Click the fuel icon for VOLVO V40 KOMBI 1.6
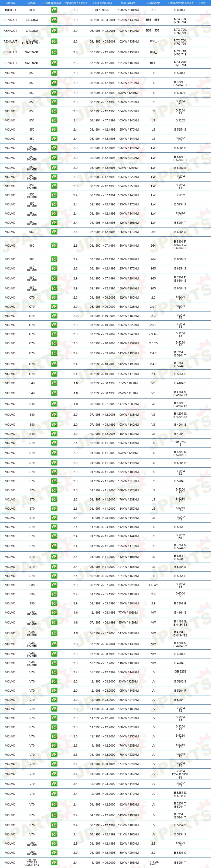 pos(54,612)
